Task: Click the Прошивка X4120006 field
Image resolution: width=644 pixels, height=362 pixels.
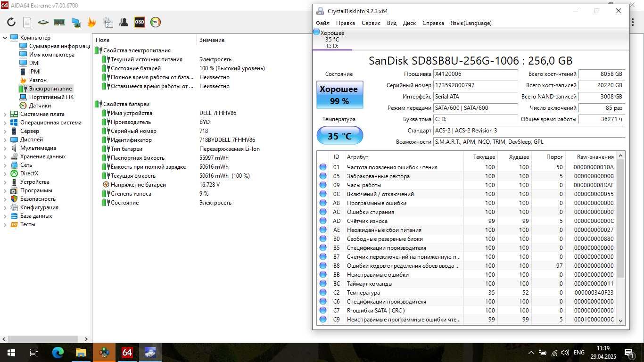Action: 475,74
